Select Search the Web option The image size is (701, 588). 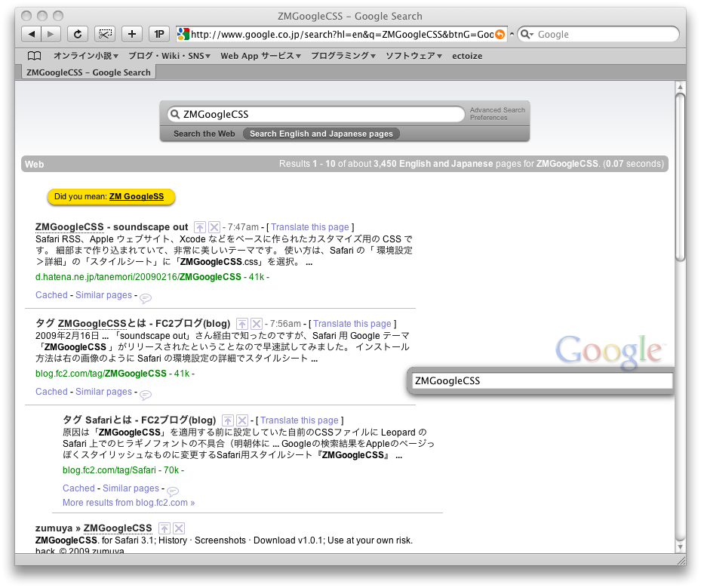204,134
